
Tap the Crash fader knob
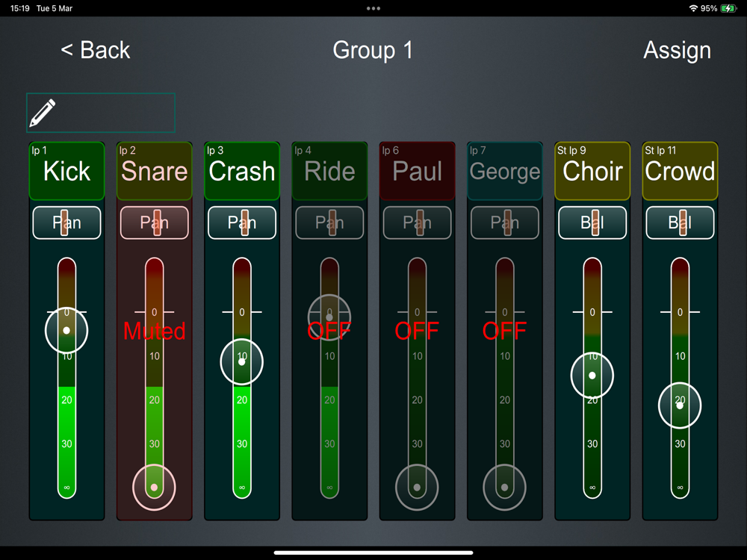pos(241,362)
